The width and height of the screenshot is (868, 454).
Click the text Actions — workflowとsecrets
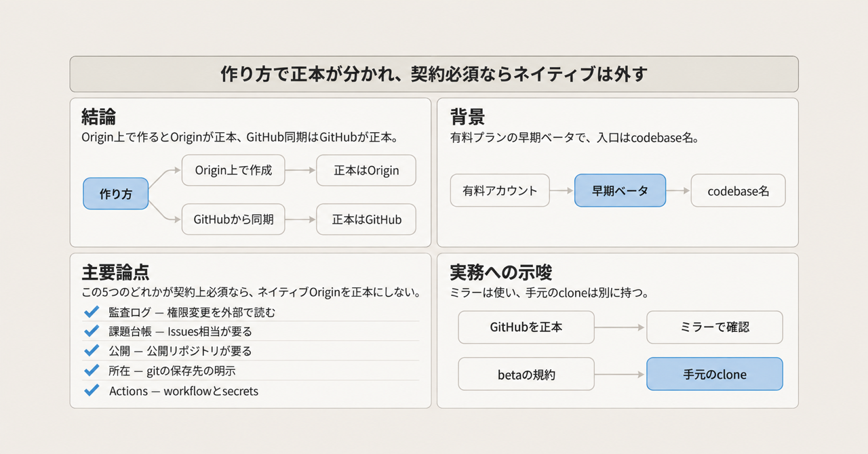184,391
